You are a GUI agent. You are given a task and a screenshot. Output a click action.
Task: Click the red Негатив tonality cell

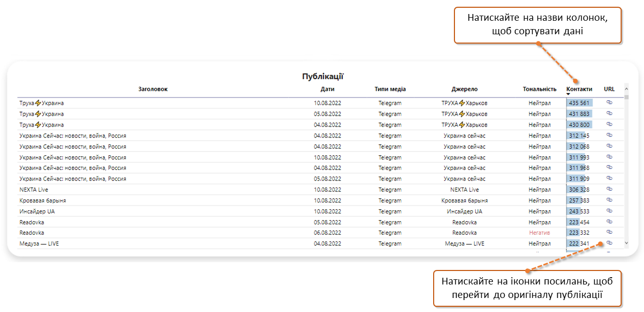click(540, 233)
